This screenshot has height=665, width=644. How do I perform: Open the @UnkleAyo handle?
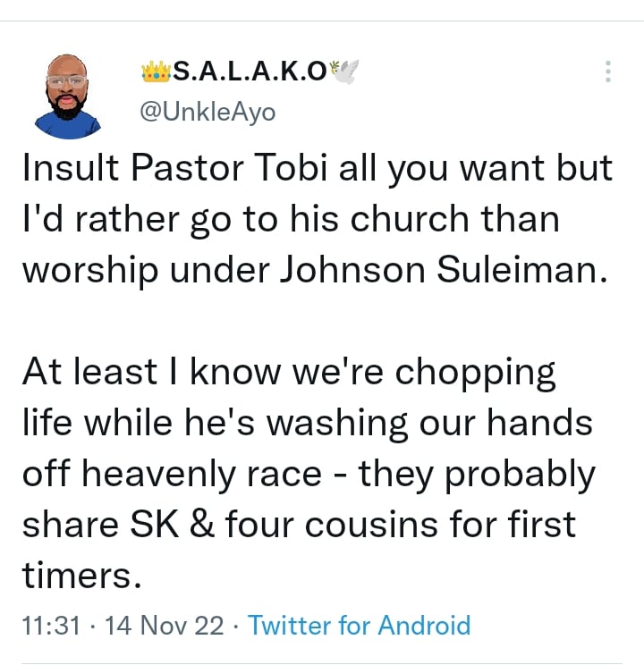(208, 113)
